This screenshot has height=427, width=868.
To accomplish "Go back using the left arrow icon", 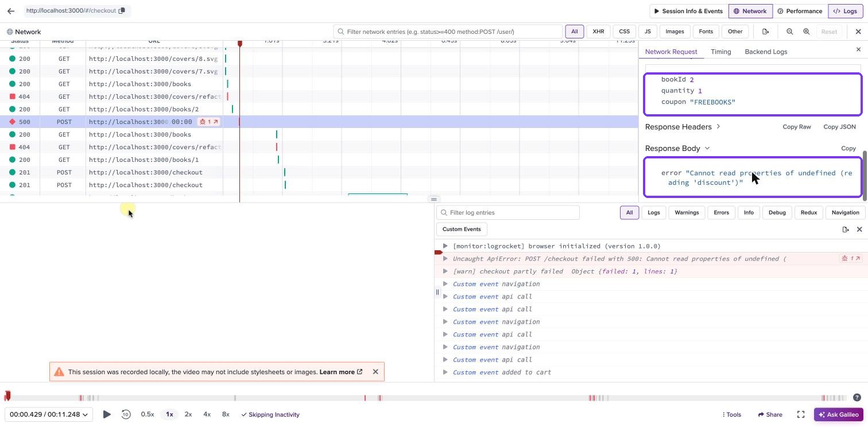I will click(11, 11).
